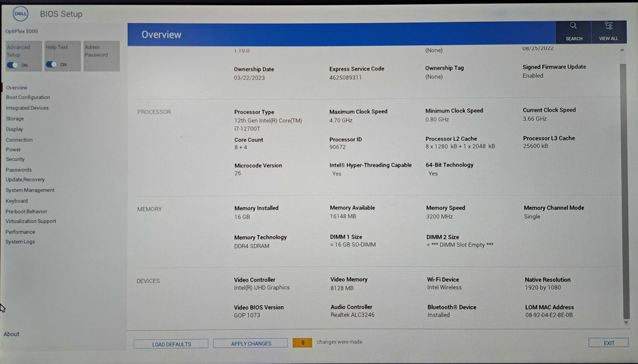Open Integrated Devices section
Image resolution: width=638 pixels, height=364 pixels.
click(x=27, y=108)
